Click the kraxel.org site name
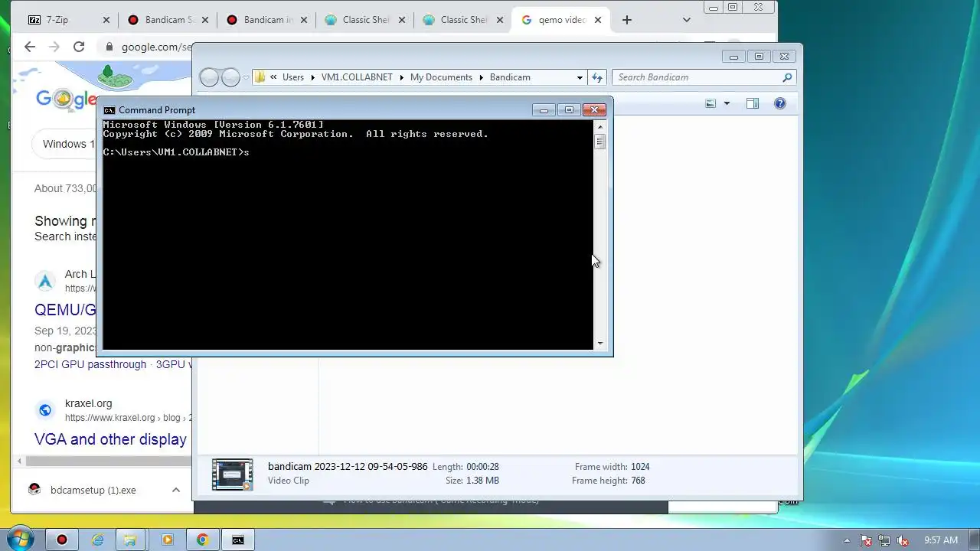This screenshot has height=551, width=980. [88, 403]
